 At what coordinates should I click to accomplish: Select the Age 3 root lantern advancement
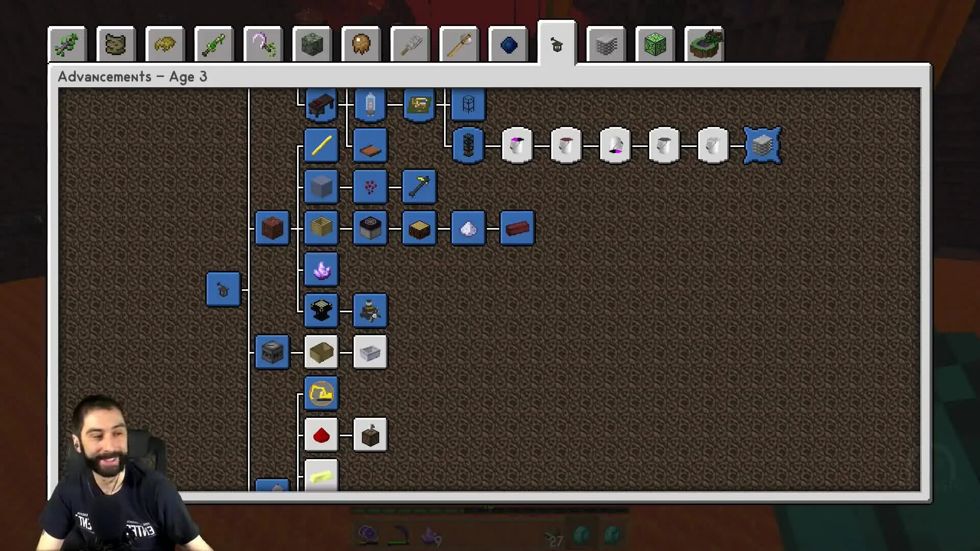(x=223, y=289)
